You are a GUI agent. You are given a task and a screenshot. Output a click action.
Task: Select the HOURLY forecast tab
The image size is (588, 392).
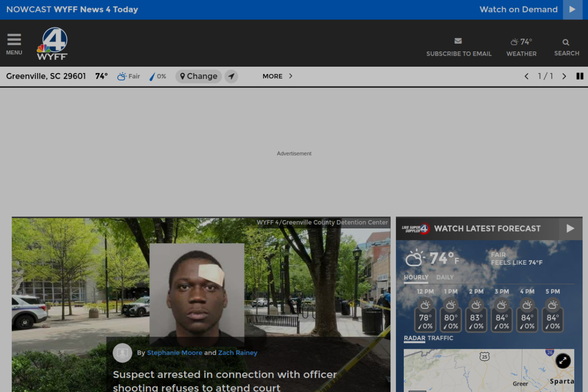tap(416, 278)
